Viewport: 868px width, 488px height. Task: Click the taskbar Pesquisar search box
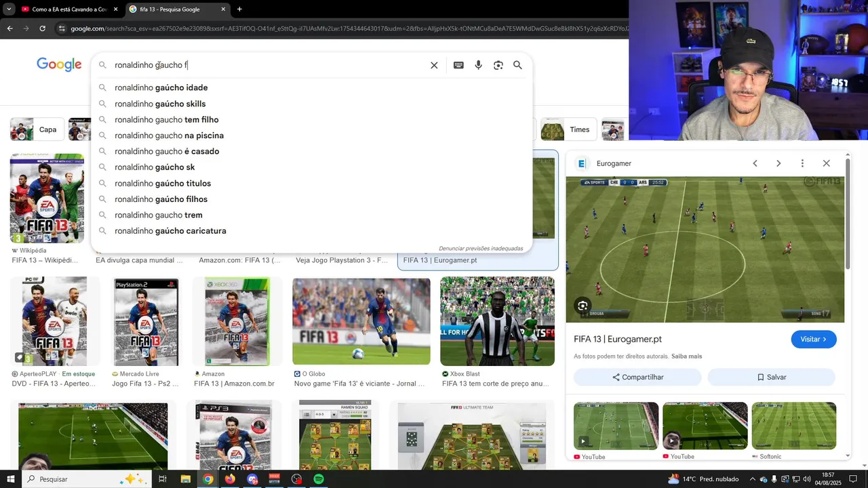[87, 479]
